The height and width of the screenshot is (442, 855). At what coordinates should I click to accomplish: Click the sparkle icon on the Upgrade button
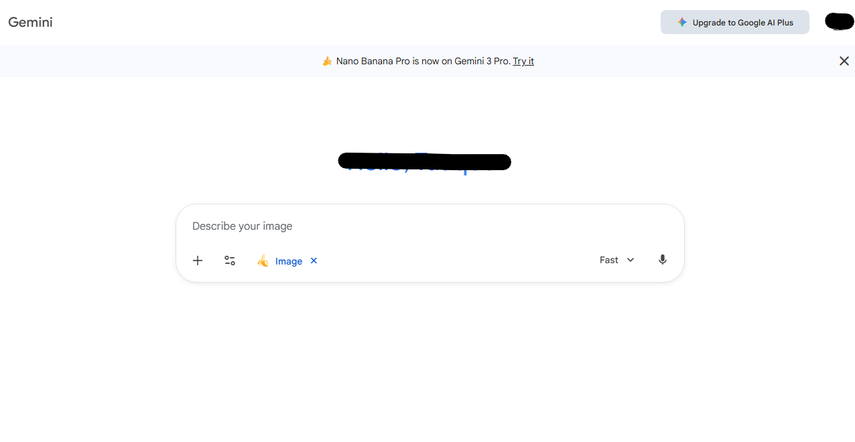click(x=682, y=22)
